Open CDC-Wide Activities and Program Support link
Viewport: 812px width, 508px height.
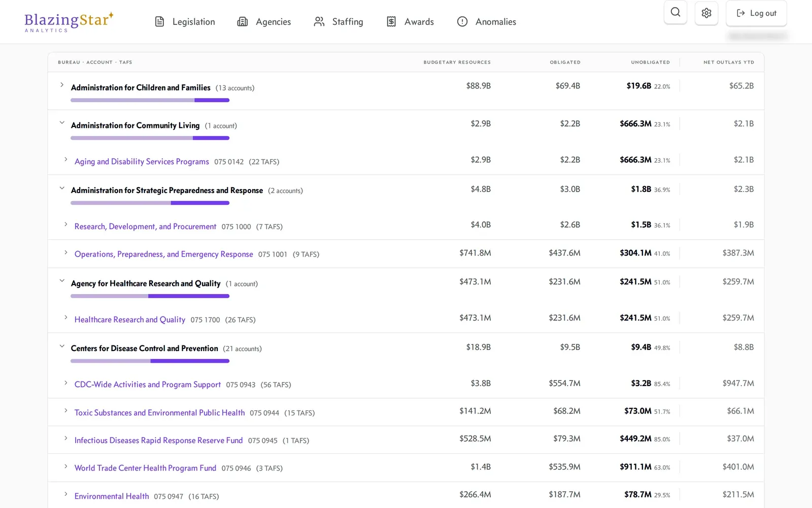[148, 385]
